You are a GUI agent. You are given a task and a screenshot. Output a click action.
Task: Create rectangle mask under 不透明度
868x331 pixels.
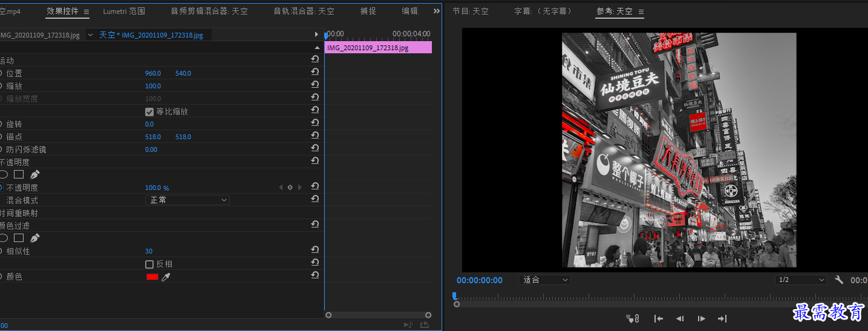(19, 174)
